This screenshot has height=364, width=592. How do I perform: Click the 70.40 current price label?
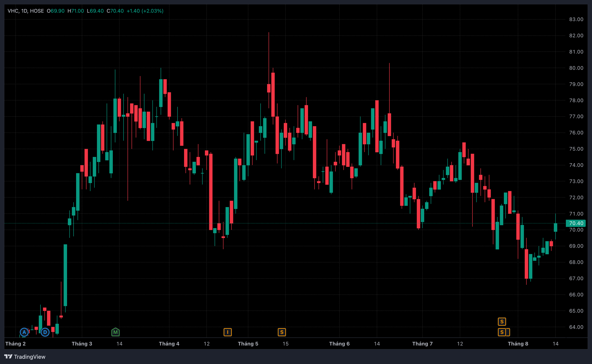point(576,223)
